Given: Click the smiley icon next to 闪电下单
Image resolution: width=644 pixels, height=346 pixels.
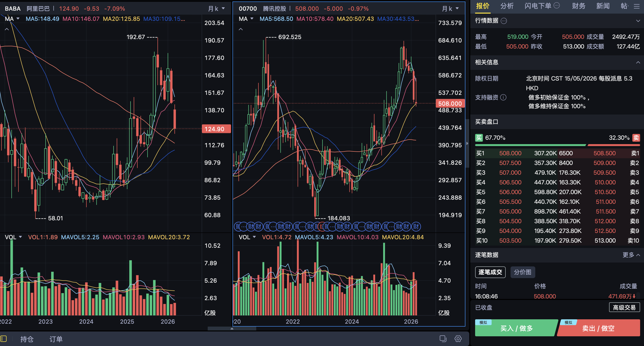Looking at the screenshot, I should pyautogui.click(x=557, y=6).
